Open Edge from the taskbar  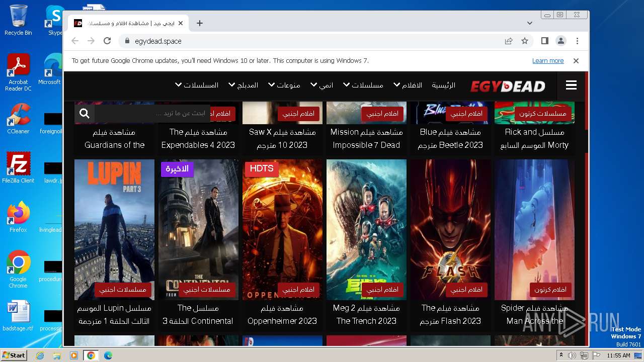click(108, 355)
